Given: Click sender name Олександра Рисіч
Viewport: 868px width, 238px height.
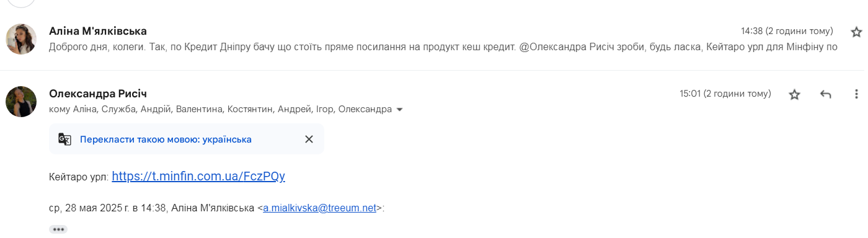Looking at the screenshot, I should [x=98, y=94].
